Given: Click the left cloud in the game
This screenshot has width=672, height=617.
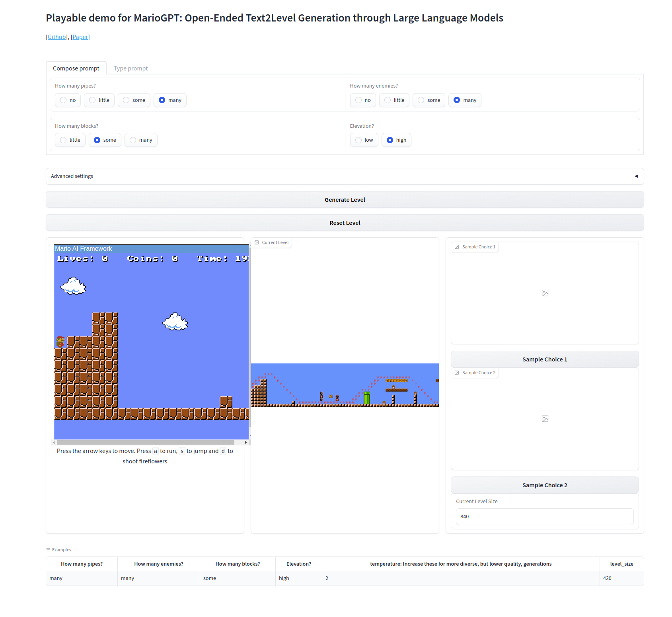Looking at the screenshot, I should (73, 286).
